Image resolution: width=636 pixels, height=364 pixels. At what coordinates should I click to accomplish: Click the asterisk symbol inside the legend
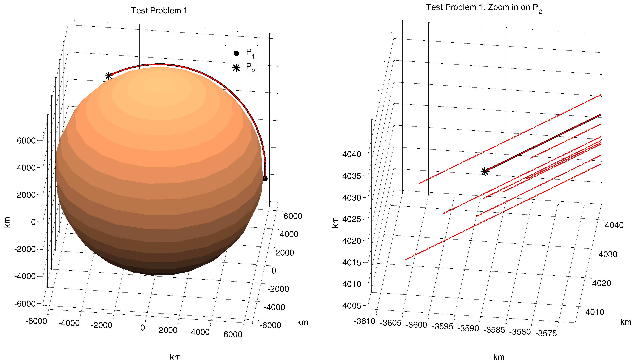(236, 68)
